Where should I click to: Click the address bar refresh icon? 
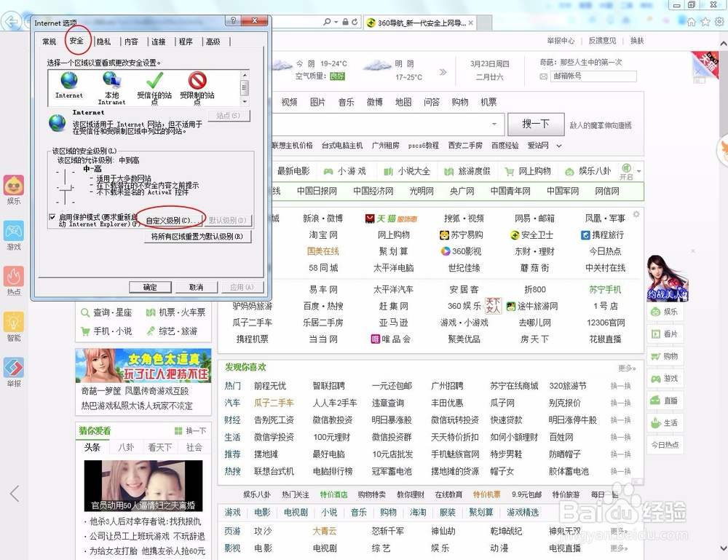click(x=355, y=22)
